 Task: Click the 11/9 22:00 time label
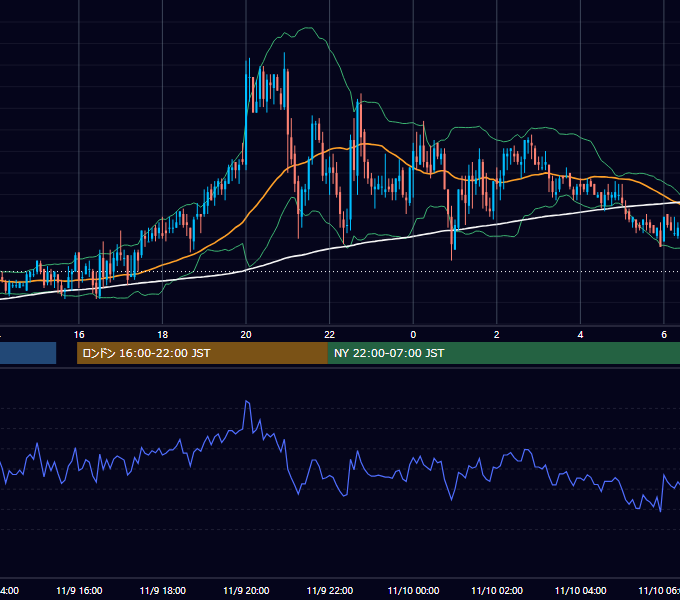330,590
